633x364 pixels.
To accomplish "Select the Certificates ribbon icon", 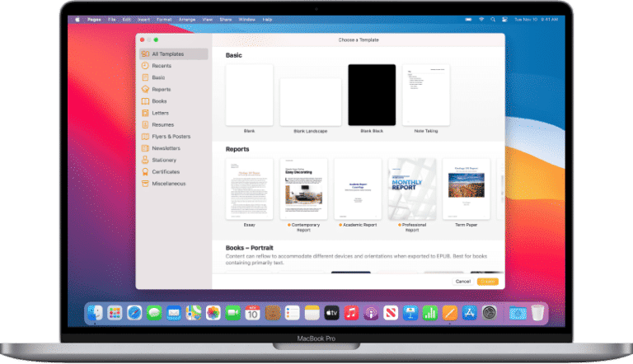I will pos(145,172).
